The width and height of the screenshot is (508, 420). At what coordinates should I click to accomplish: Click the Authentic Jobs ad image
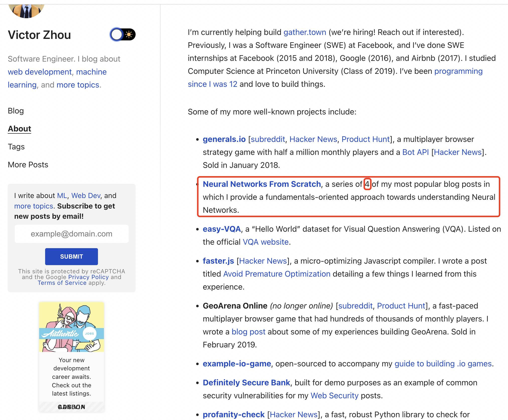coord(72,327)
